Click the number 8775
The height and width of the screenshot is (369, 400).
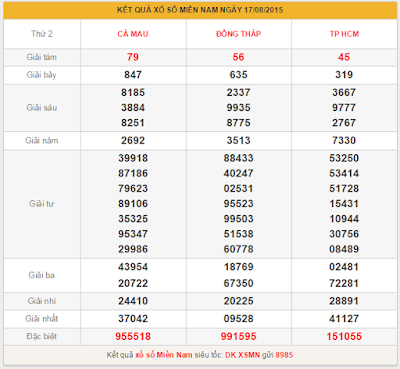tap(238, 123)
